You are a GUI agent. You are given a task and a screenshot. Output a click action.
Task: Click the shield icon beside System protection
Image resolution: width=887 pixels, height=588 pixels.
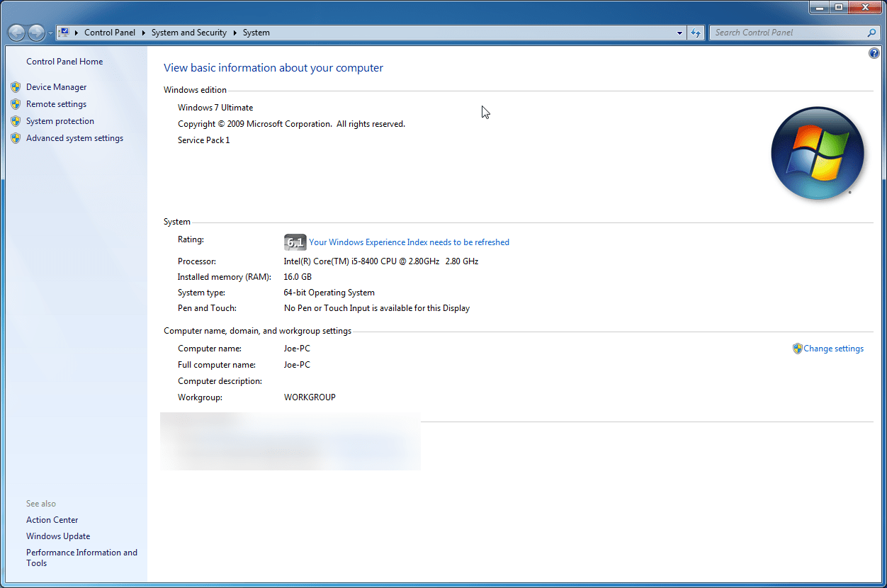tap(16, 121)
